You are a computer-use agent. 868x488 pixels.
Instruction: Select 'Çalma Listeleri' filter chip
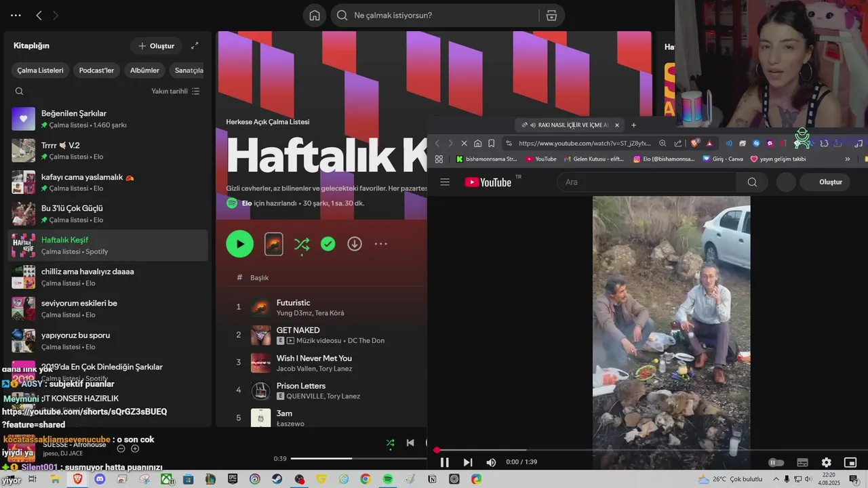click(x=40, y=70)
